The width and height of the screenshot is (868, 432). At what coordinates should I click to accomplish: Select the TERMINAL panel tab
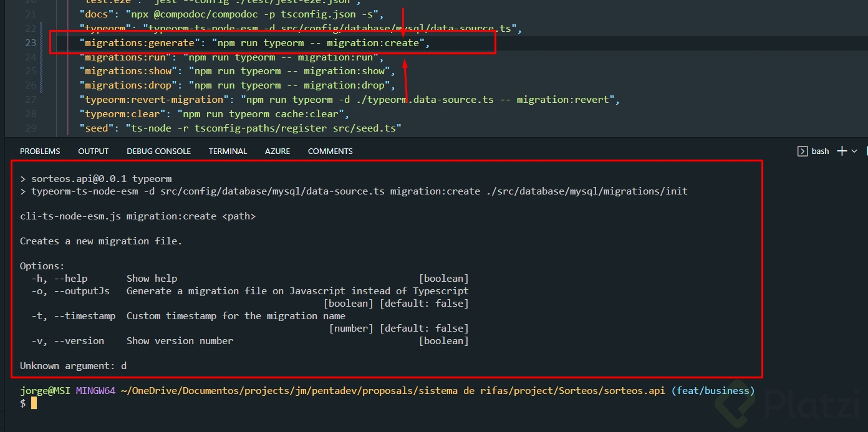pos(228,151)
